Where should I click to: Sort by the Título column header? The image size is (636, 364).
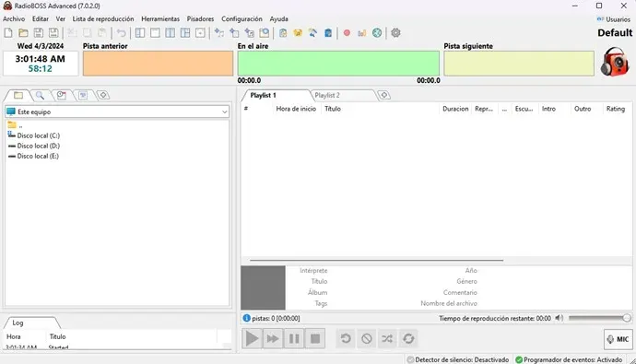380,109
